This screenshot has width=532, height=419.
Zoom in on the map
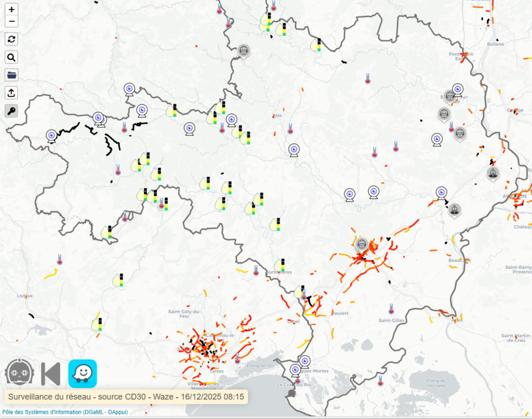11,9
